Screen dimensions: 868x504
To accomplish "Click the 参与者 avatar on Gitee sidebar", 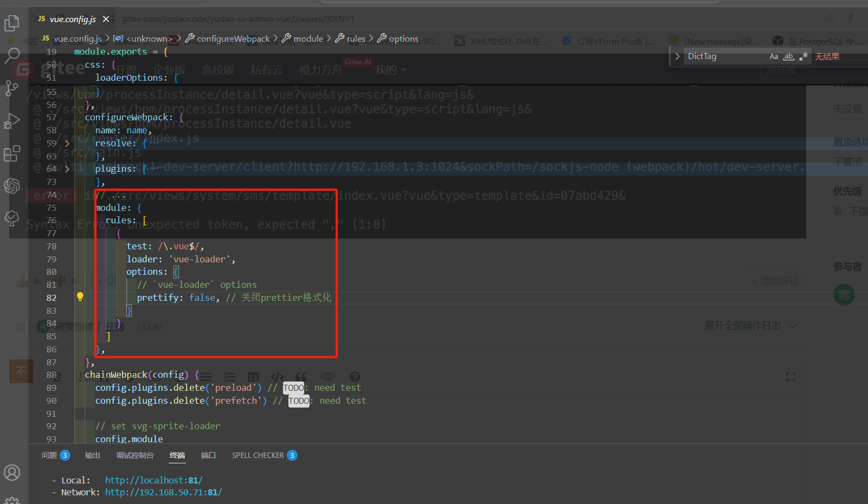I will click(844, 295).
